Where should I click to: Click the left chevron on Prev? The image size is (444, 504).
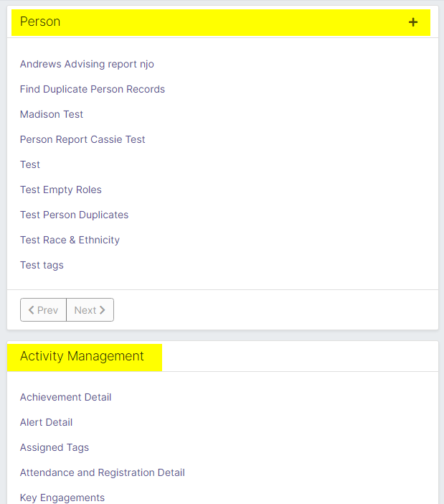pos(31,310)
